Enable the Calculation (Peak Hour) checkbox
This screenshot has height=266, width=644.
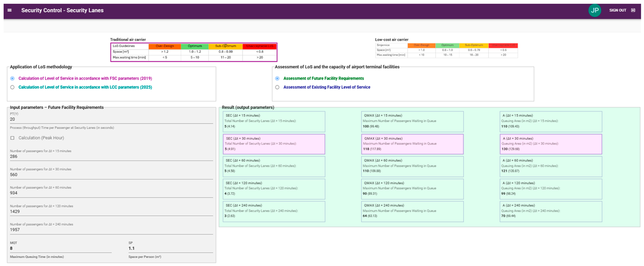click(x=12, y=138)
